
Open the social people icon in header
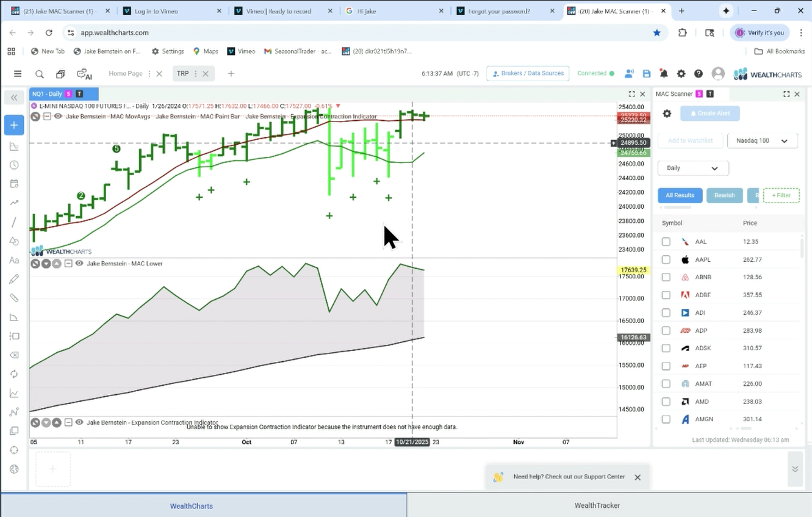629,74
